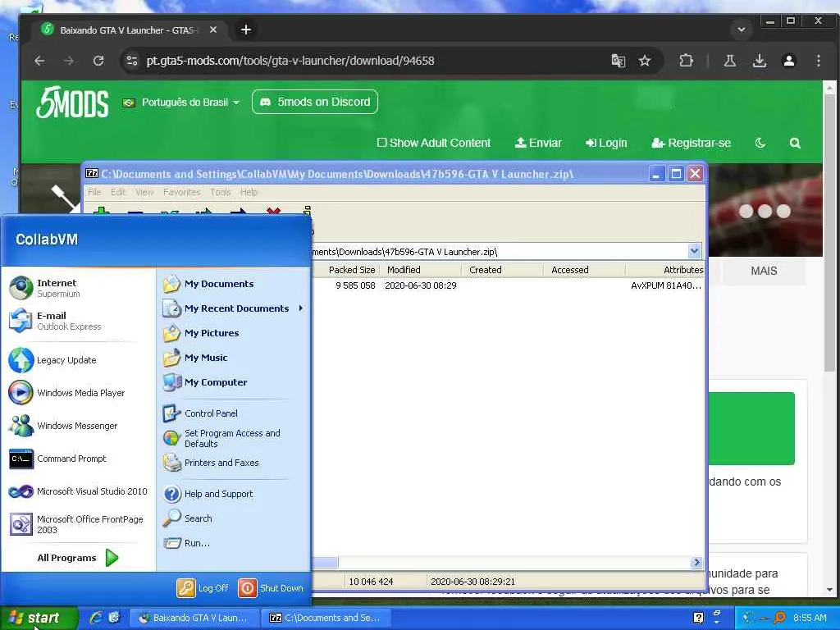This screenshot has width=840, height=630.
Task: Toggle Show Adult Content checkbox
Action: (381, 143)
